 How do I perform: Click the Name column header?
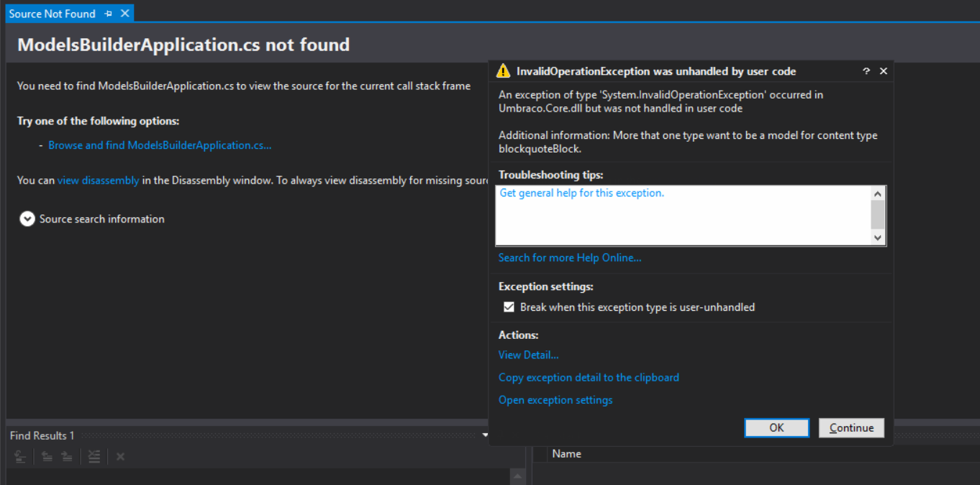567,454
